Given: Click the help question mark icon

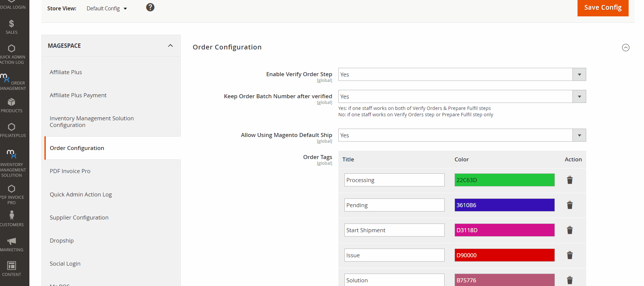Looking at the screenshot, I should pos(150,7).
